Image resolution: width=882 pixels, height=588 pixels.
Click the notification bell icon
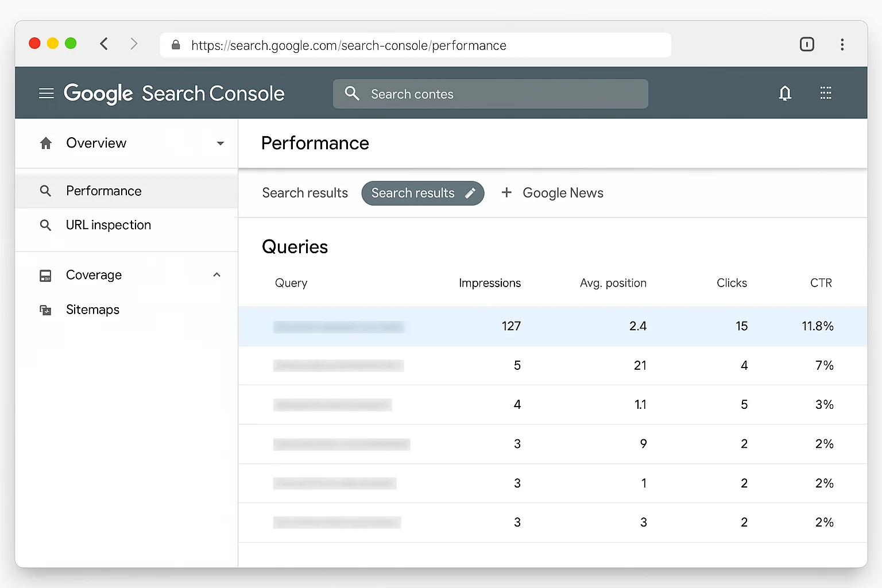pyautogui.click(x=785, y=93)
